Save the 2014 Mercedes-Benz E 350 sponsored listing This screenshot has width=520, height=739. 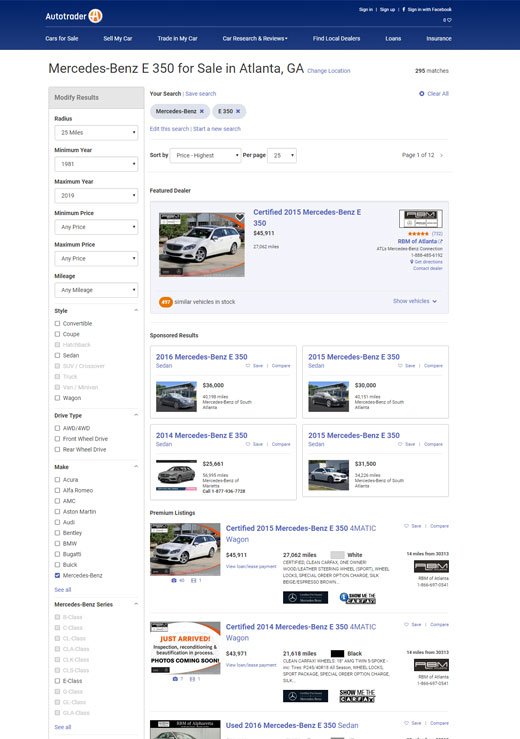click(x=254, y=444)
